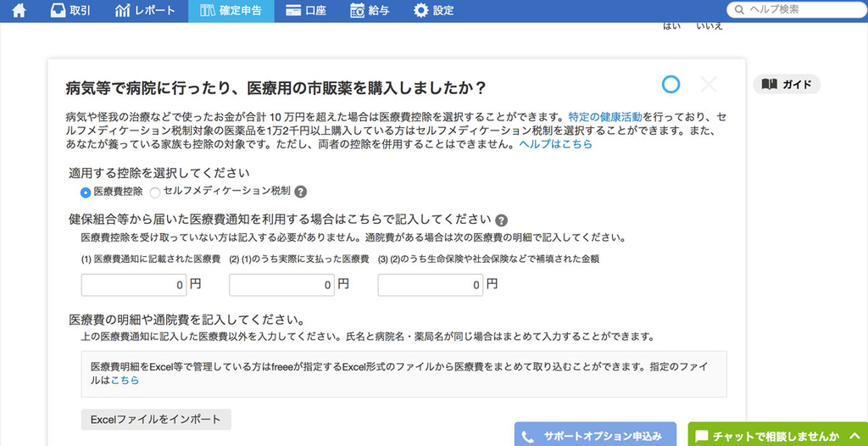Select the 確定申告 tab
This screenshot has width=868, height=446.
(x=231, y=10)
